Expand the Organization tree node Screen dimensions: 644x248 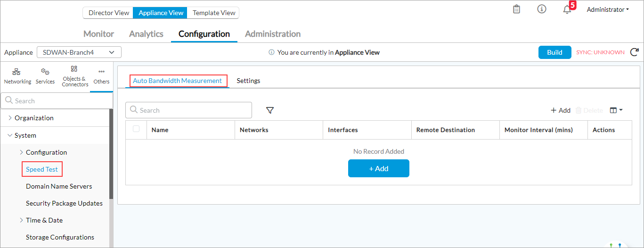coord(10,118)
